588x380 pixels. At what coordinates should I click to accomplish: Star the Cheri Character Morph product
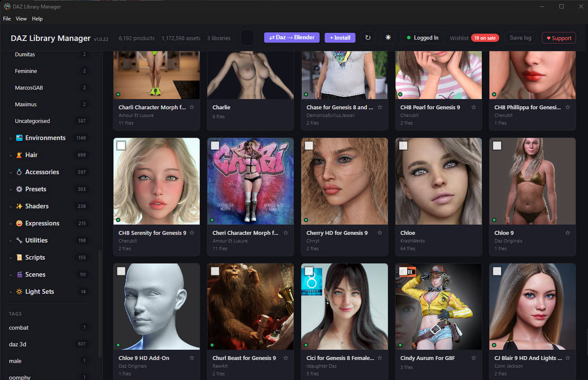point(286,233)
